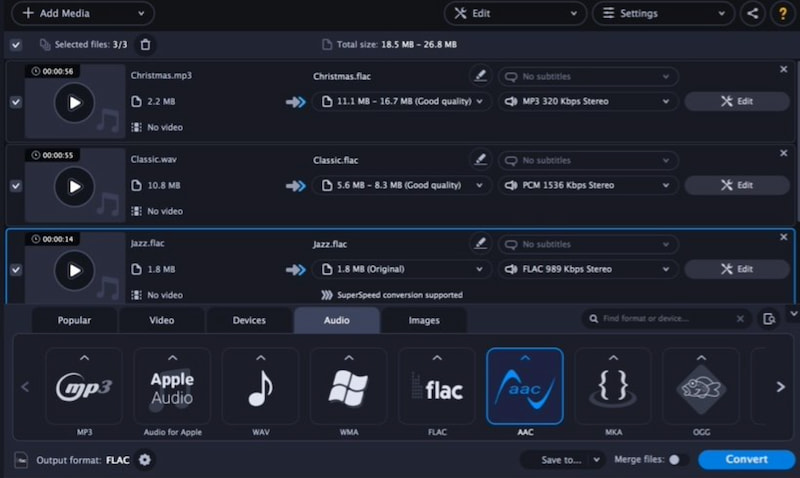Image resolution: width=800 pixels, height=478 pixels.
Task: Pick the WMA format icon
Action: (x=348, y=386)
